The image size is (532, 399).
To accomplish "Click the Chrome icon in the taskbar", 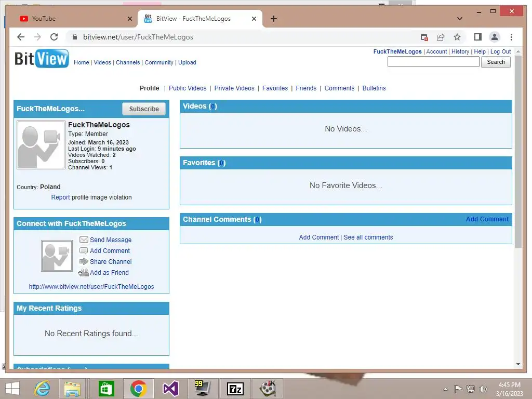I will tap(138, 389).
